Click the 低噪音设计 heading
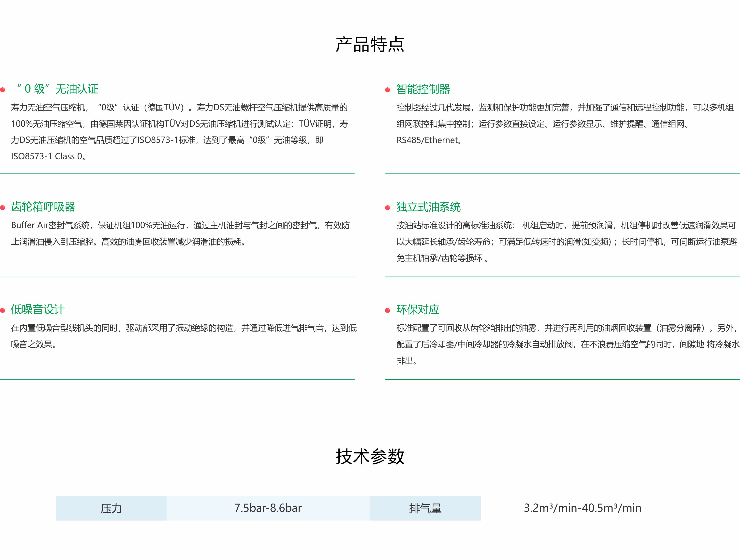 37,309
